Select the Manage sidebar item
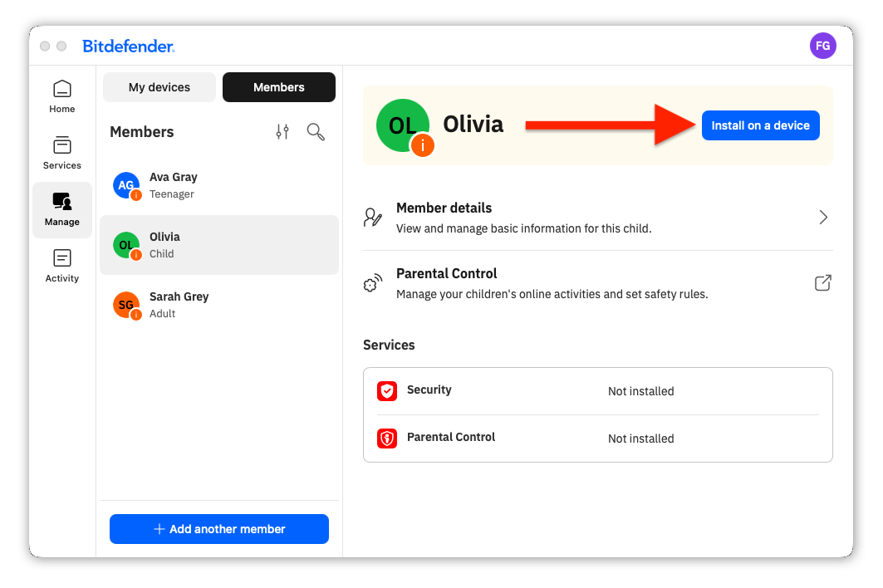 [62, 209]
